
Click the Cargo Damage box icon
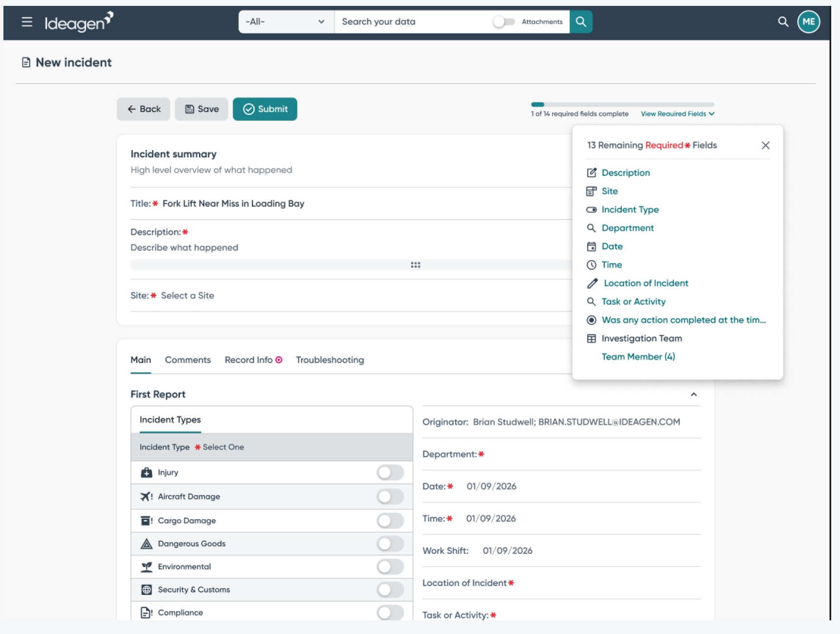click(x=146, y=521)
